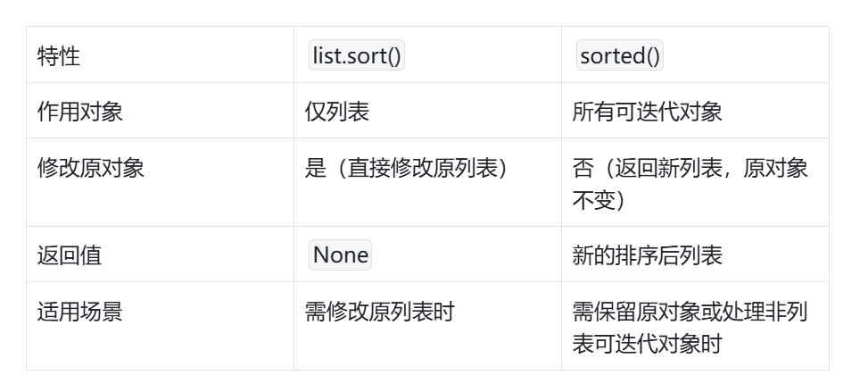This screenshot has width=868, height=392.
Task: Click the wrapped 表可迭代对象时 text line
Action: point(647,344)
